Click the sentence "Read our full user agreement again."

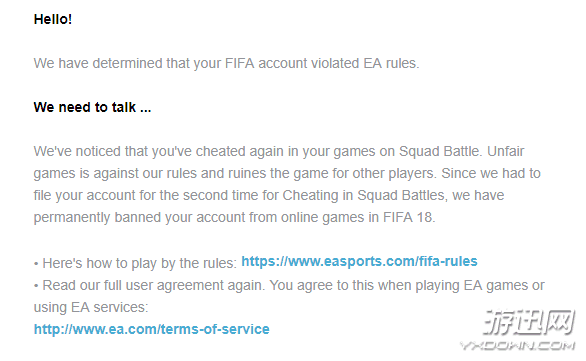click(x=154, y=286)
